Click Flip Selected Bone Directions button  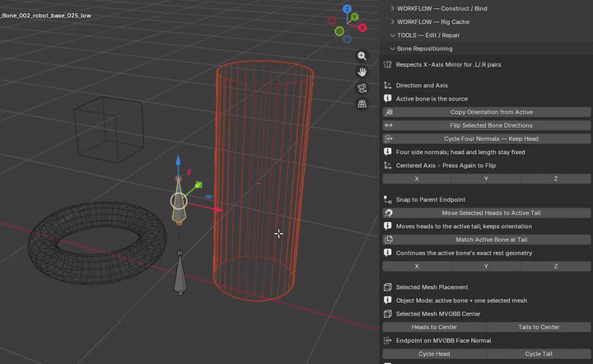pyautogui.click(x=487, y=125)
